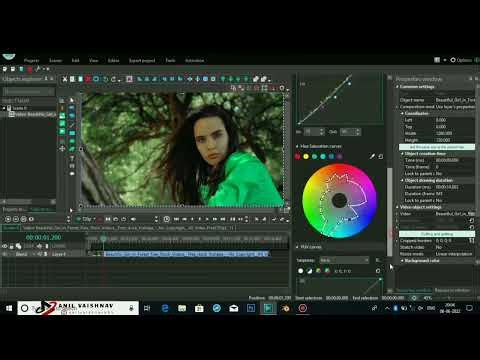Open the Export project tab
The width and height of the screenshot is (480, 360).
(142, 60)
